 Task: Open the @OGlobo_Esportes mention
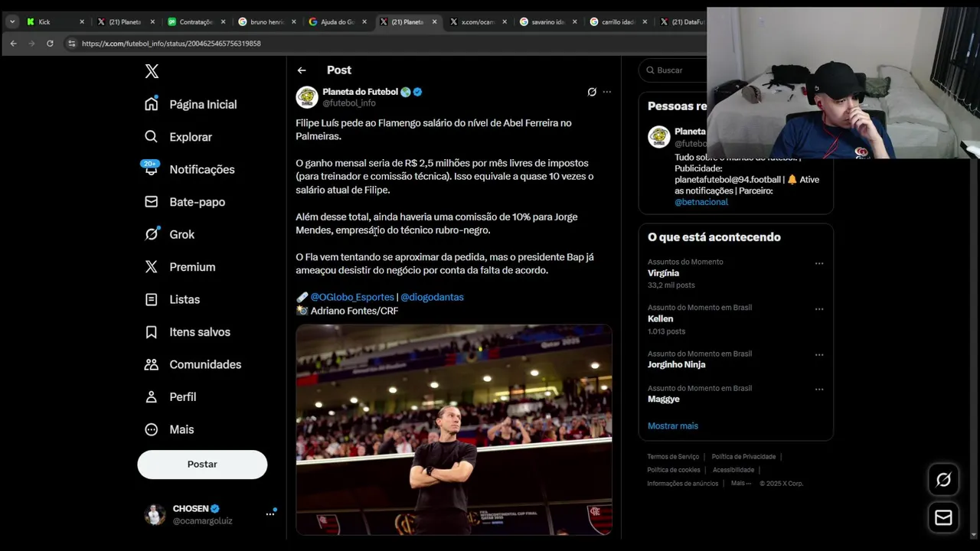[352, 297]
